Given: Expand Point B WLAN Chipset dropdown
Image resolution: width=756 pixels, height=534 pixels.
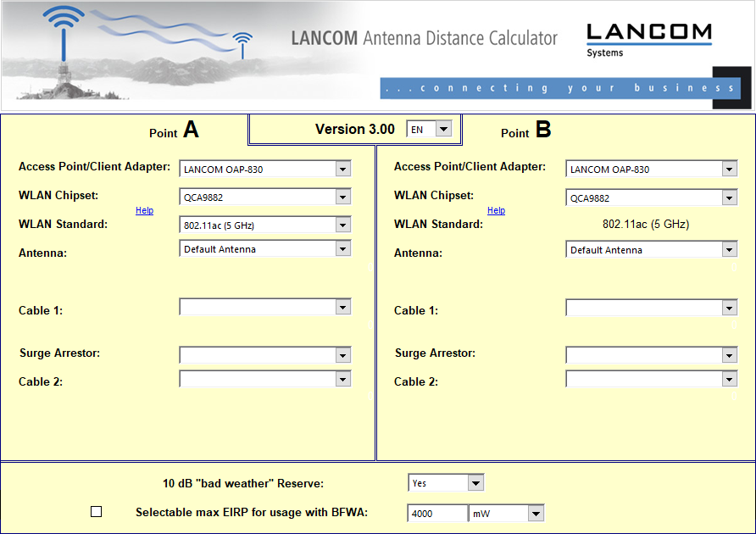Looking at the screenshot, I should [651, 197].
